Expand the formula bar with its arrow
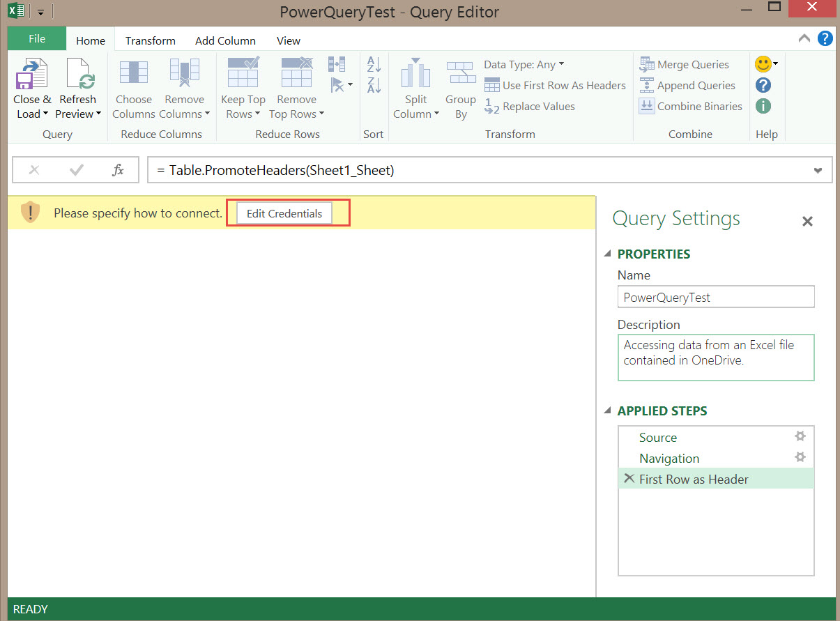The width and height of the screenshot is (840, 621). pos(818,170)
